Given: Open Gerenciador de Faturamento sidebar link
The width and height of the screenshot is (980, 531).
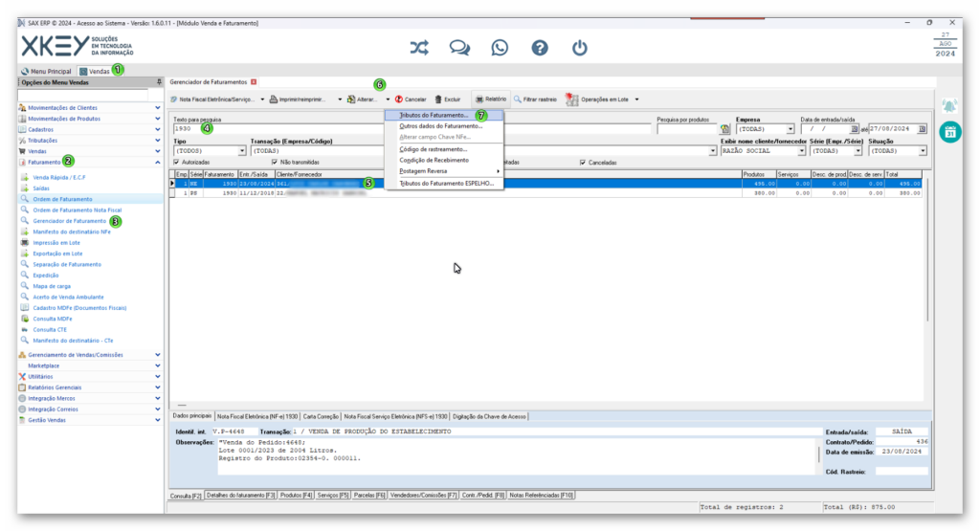Looking at the screenshot, I should click(69, 221).
